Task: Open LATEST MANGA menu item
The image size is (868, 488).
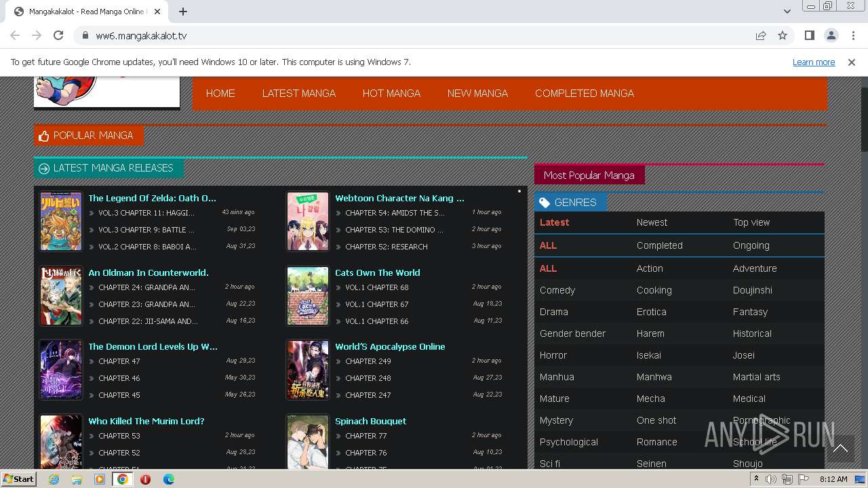Action: 299,94
